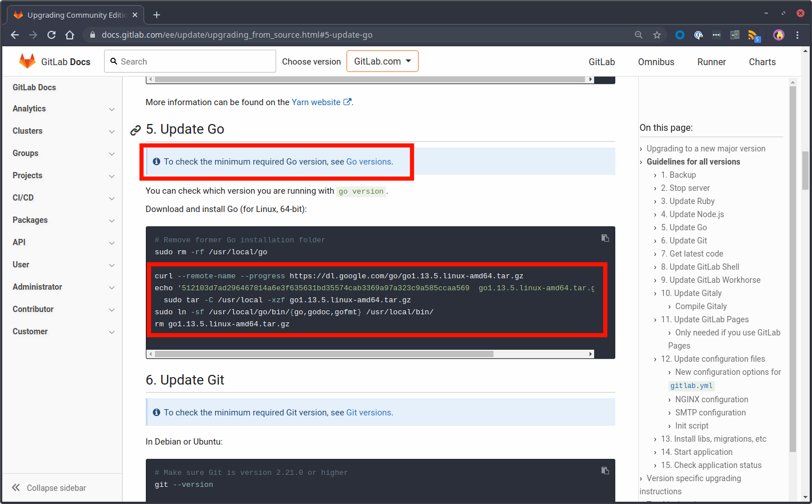Open the GitLab.com version dropdown
This screenshot has height=504, width=812.
tap(383, 61)
